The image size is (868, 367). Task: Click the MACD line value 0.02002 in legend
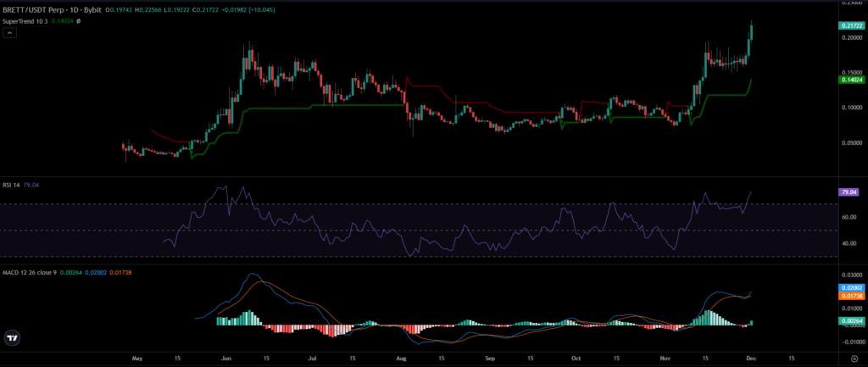coord(95,272)
